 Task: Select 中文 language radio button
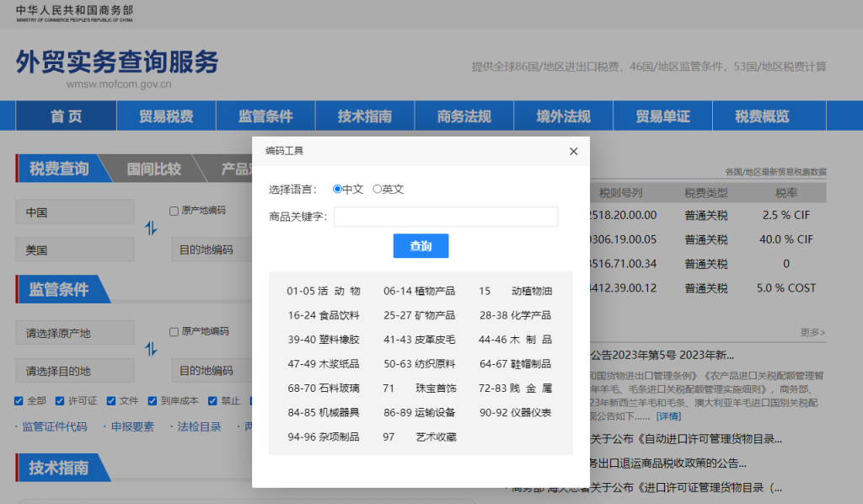click(x=337, y=190)
